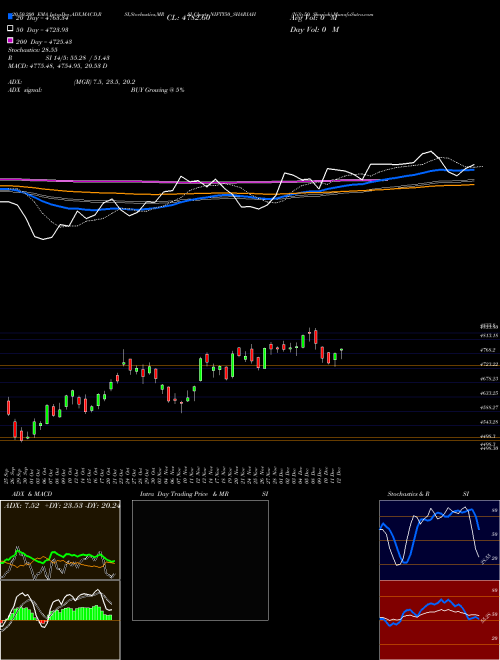
Task: Open the blue Stochastics chart panel
Action: coord(439,540)
